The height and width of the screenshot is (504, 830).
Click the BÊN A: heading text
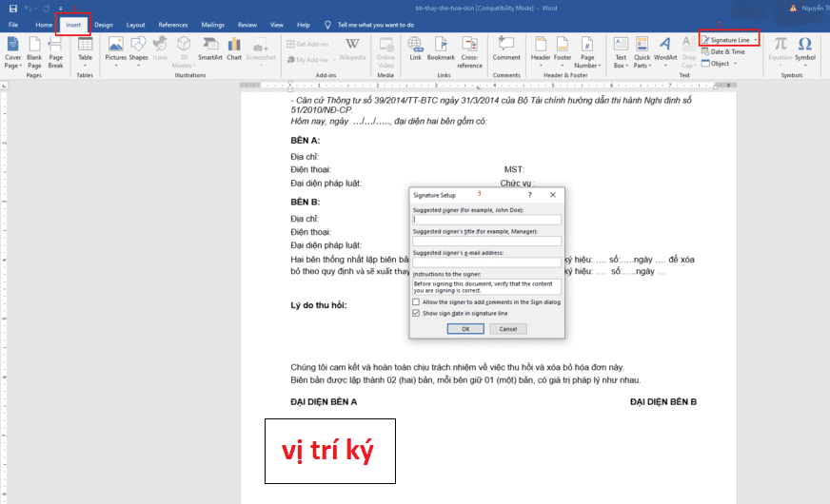pos(305,141)
